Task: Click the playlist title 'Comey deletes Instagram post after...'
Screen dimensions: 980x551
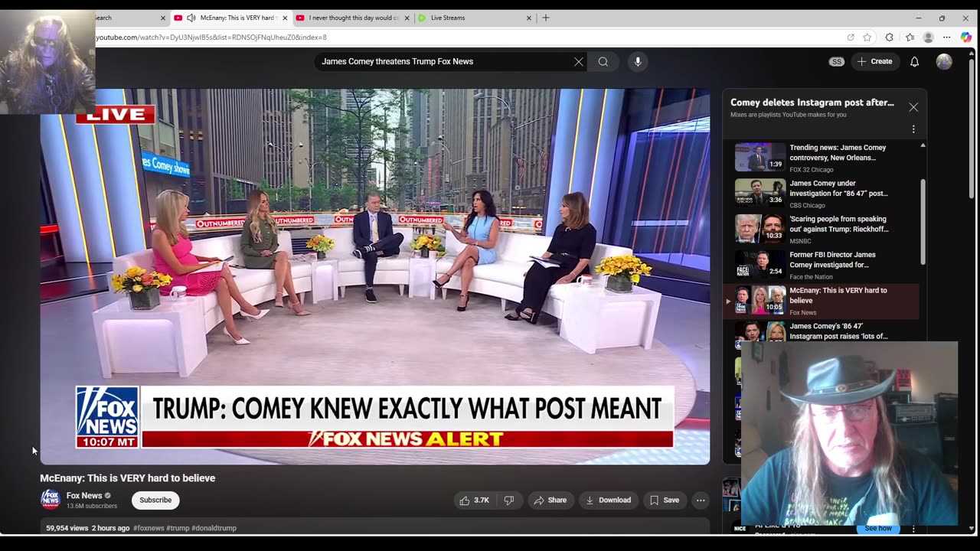Action: (812, 103)
